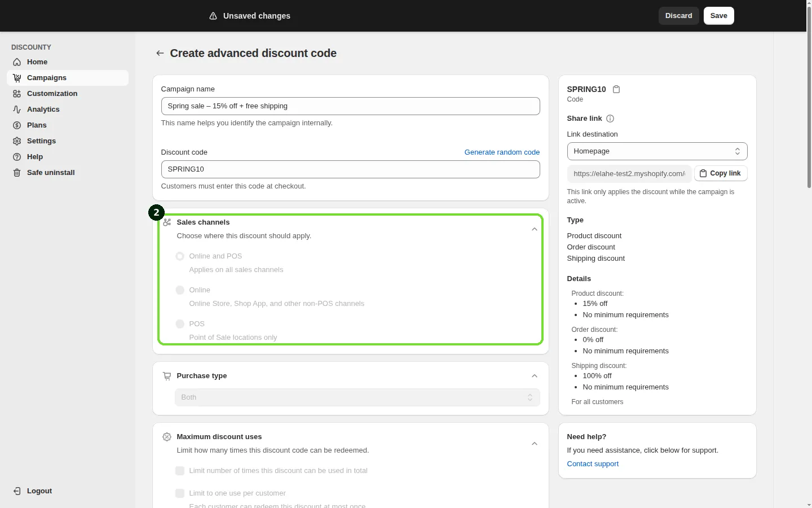Click the share link URL field
The image size is (812, 508).
[629, 174]
